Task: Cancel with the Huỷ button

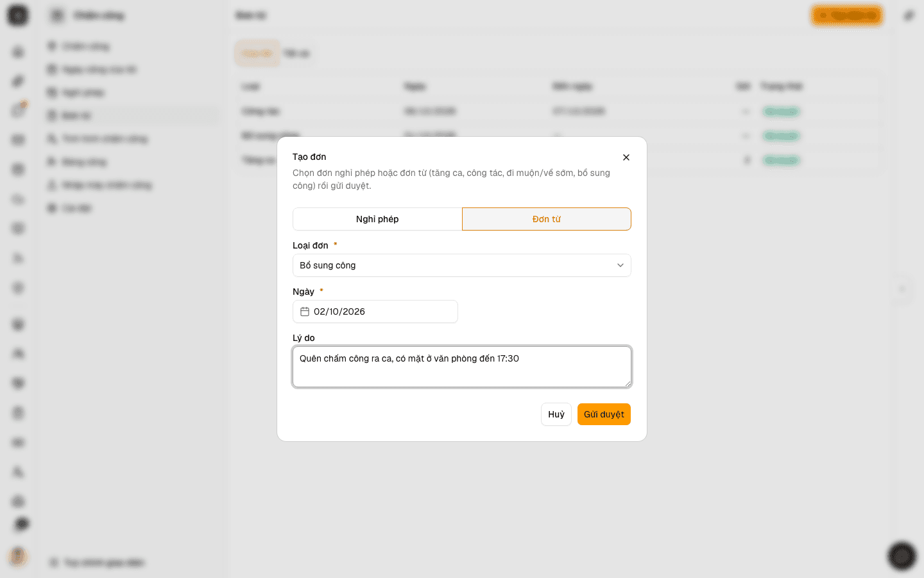Action: click(x=556, y=414)
